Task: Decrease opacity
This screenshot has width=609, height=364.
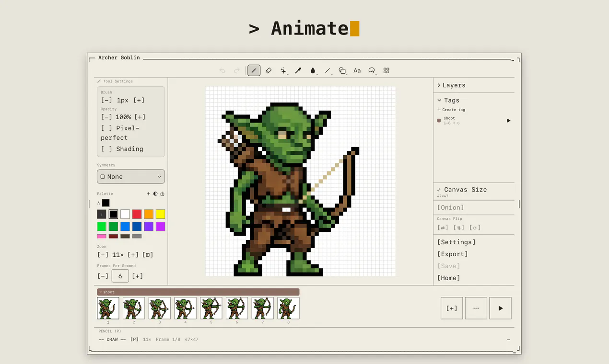Action: coord(106,117)
